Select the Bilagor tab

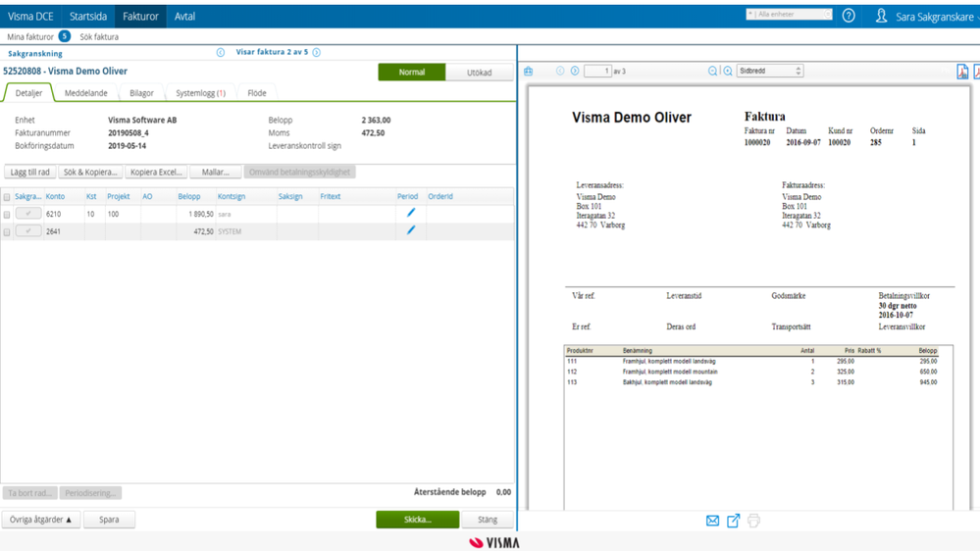141,92
